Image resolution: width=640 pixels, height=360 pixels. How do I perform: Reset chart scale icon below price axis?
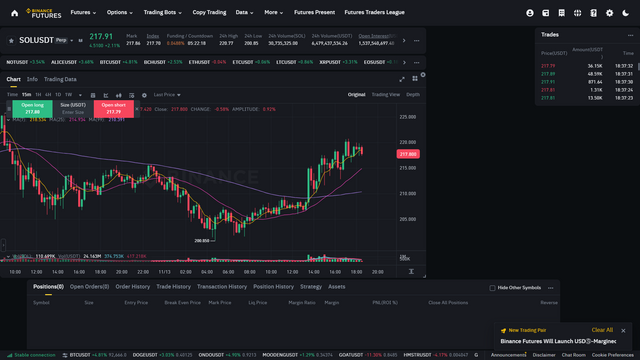click(411, 271)
